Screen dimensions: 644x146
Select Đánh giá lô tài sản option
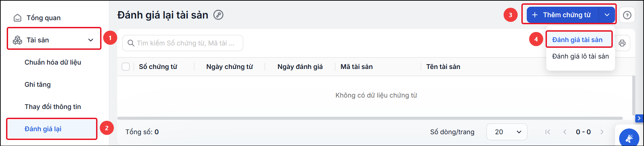coord(581,56)
